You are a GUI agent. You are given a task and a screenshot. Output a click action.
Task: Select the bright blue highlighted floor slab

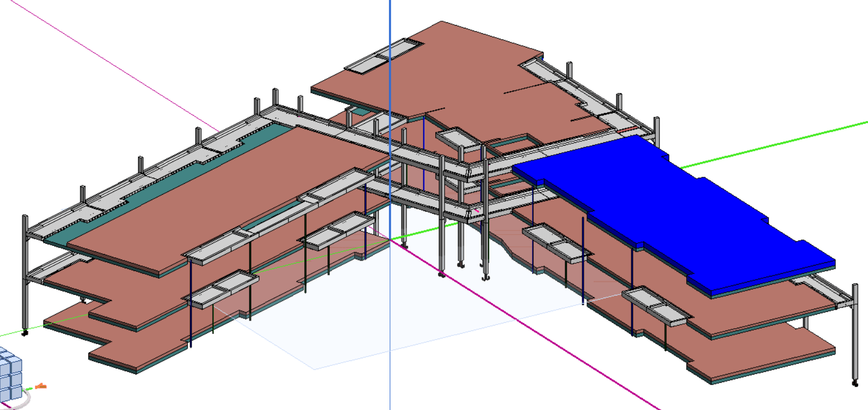coord(671,207)
